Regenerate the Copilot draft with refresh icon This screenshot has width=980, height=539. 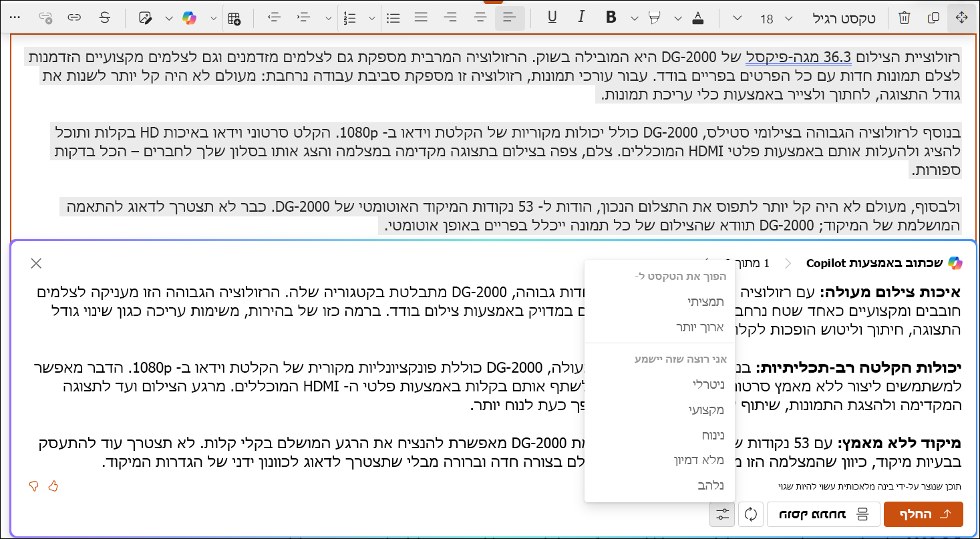[x=751, y=514]
